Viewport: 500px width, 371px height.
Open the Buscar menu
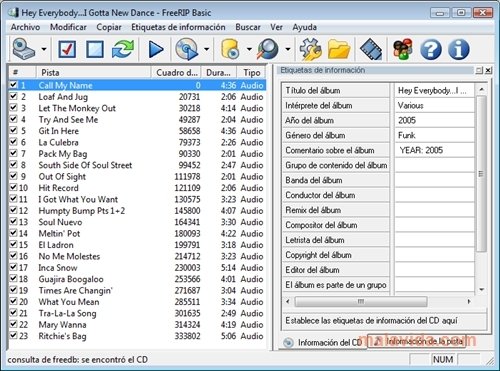tap(248, 27)
